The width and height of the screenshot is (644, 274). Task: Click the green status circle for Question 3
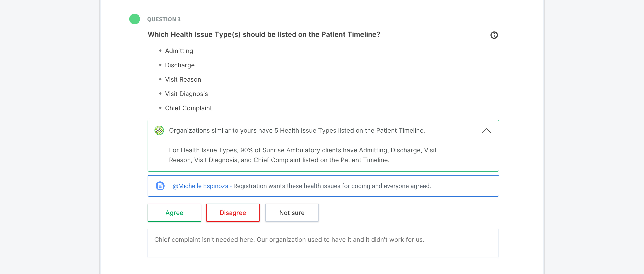134,19
